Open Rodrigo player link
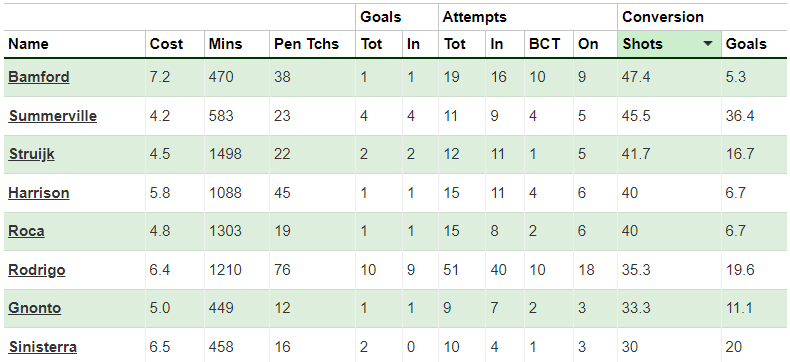Image resolution: width=790 pixels, height=362 pixels. pos(37,270)
